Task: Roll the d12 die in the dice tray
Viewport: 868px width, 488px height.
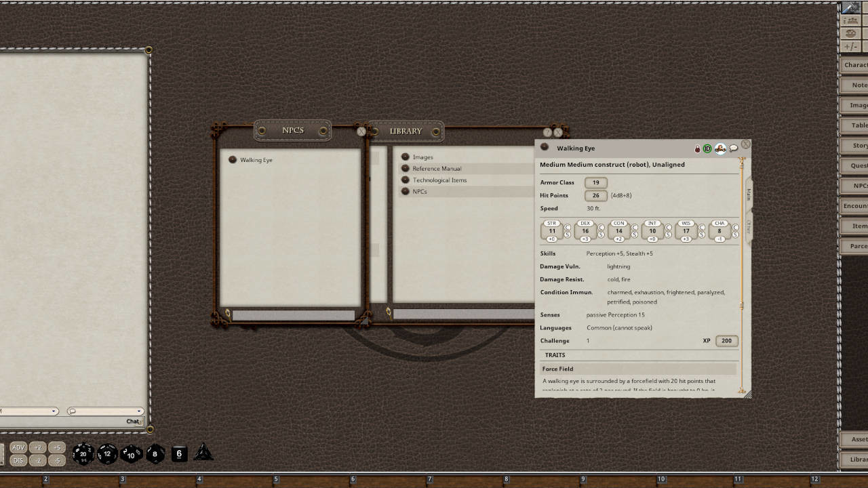Action: pyautogui.click(x=106, y=454)
